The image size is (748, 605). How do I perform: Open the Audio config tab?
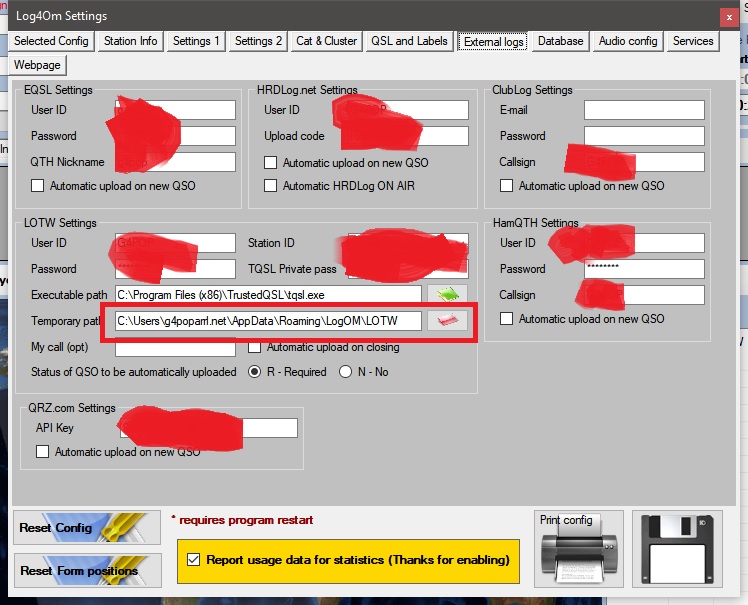click(628, 41)
